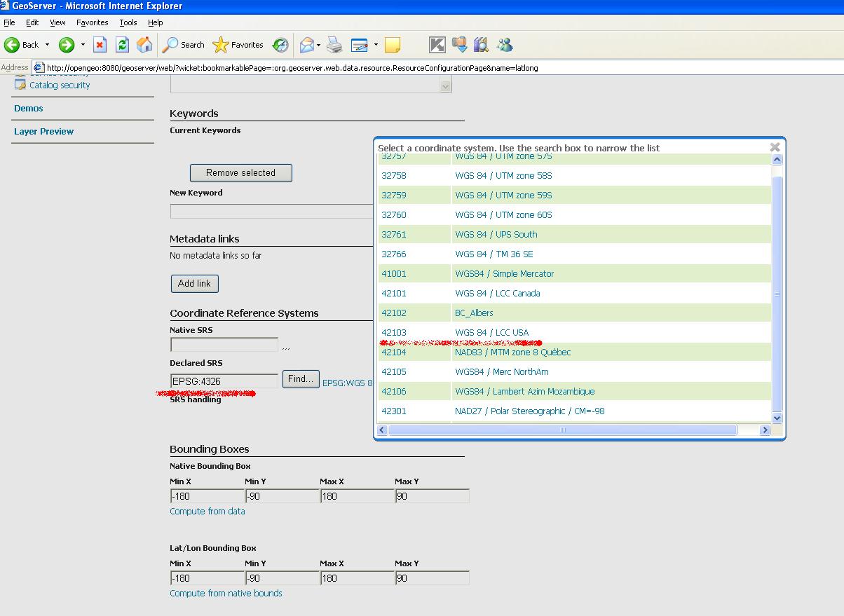Open the Layer Preview sidebar link
The width and height of the screenshot is (844, 616).
coord(43,131)
